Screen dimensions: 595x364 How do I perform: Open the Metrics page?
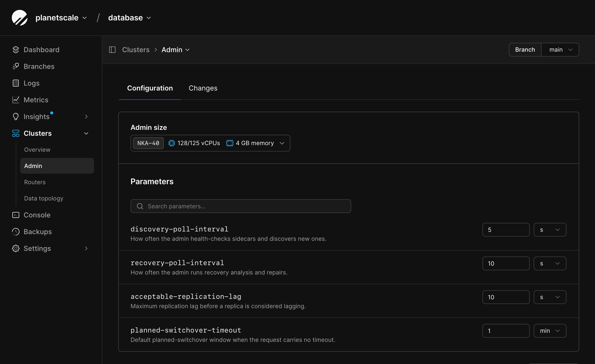pyautogui.click(x=36, y=100)
